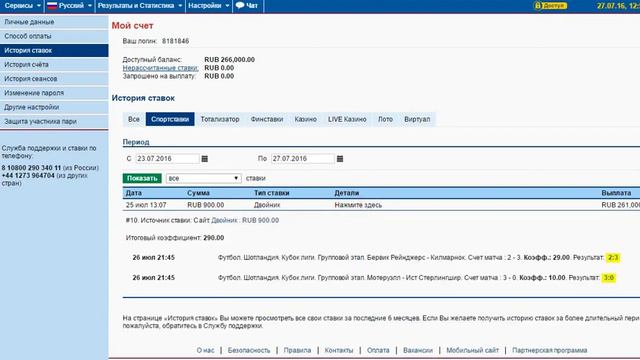Open Личные данные in sidebar
640x360 pixels.
[54, 22]
